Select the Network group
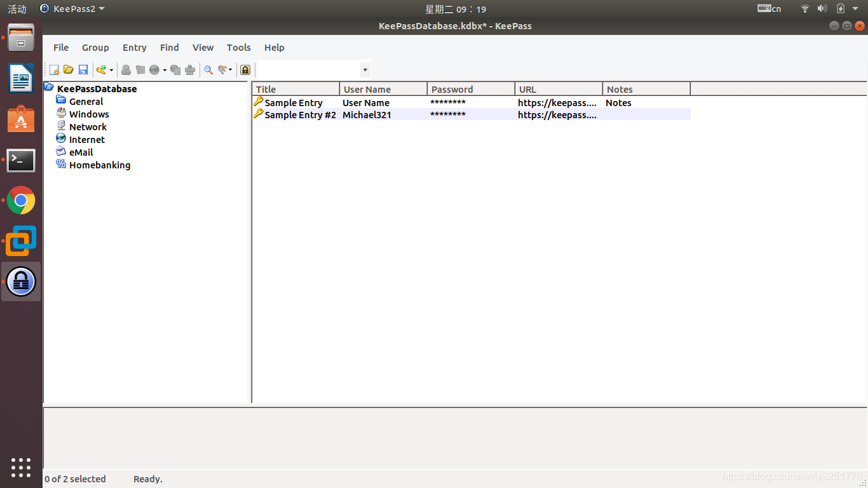The image size is (868, 488). [x=88, y=127]
